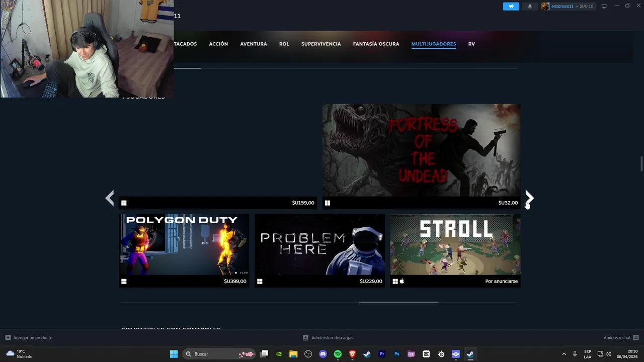Click the carousel position indicator bar

pyautogui.click(x=398, y=302)
